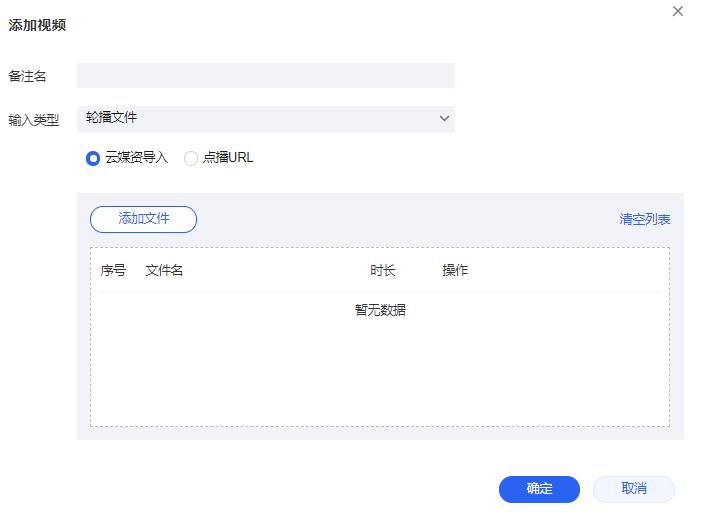Close the 添加视频 dialog with X
The width and height of the screenshot is (701, 515).
677,11
